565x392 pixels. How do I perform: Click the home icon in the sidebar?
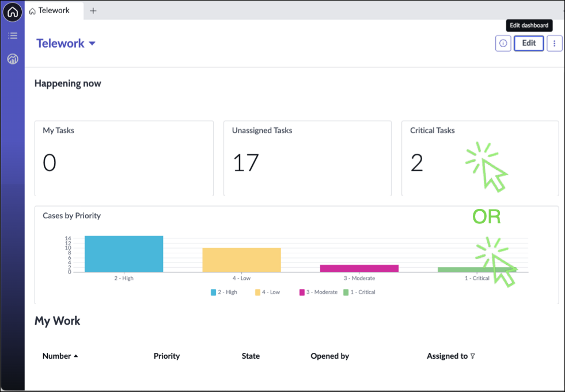click(12, 12)
